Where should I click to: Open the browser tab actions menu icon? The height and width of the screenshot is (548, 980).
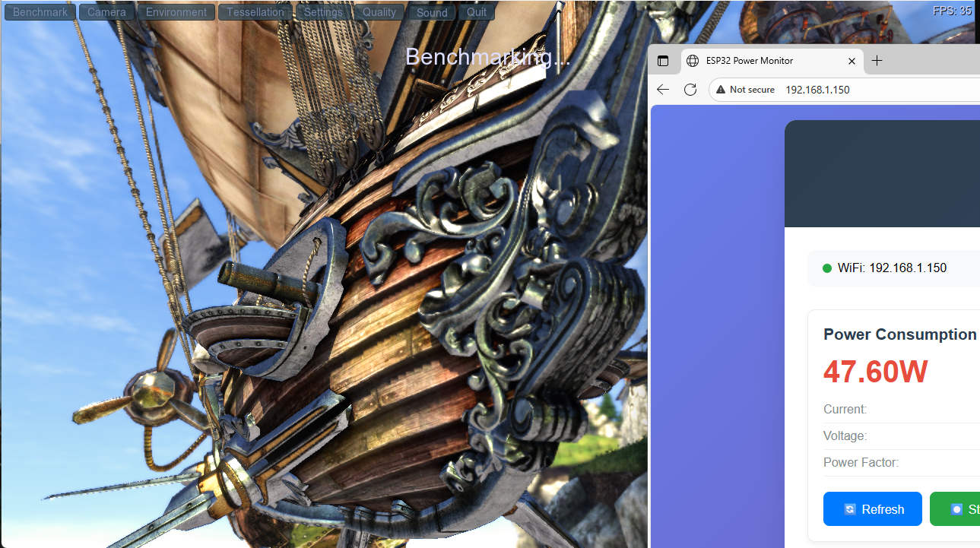pos(663,61)
